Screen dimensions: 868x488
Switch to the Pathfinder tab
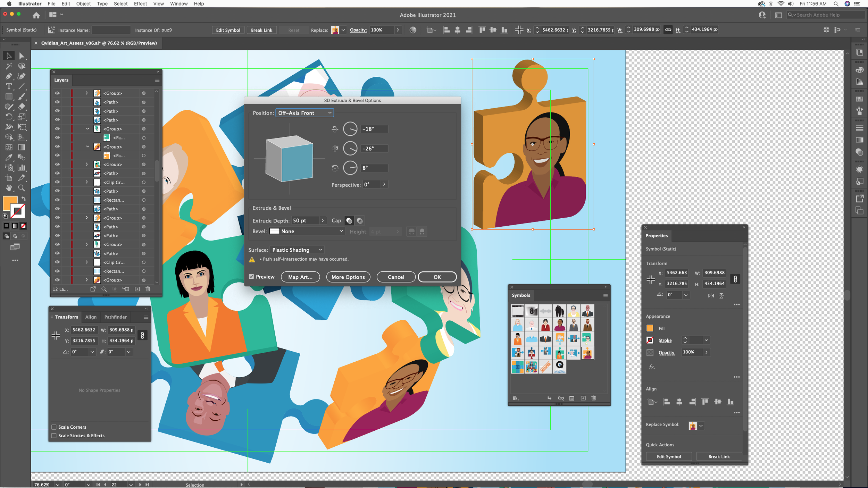(115, 317)
